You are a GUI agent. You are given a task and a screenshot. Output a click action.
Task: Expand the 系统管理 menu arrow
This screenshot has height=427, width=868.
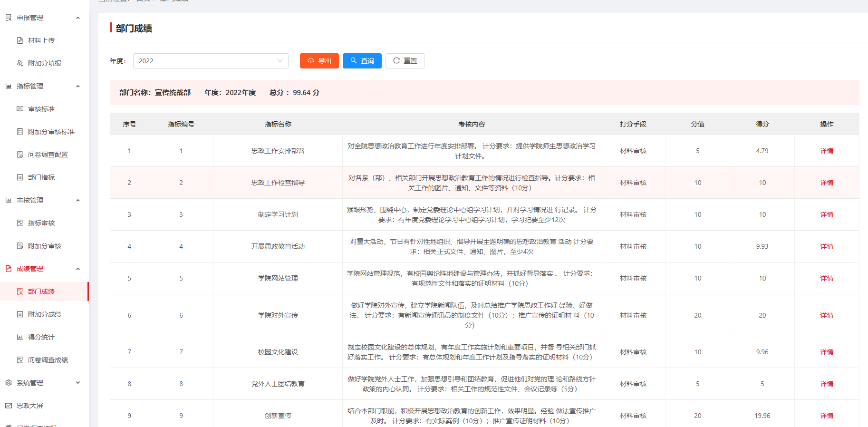click(78, 383)
